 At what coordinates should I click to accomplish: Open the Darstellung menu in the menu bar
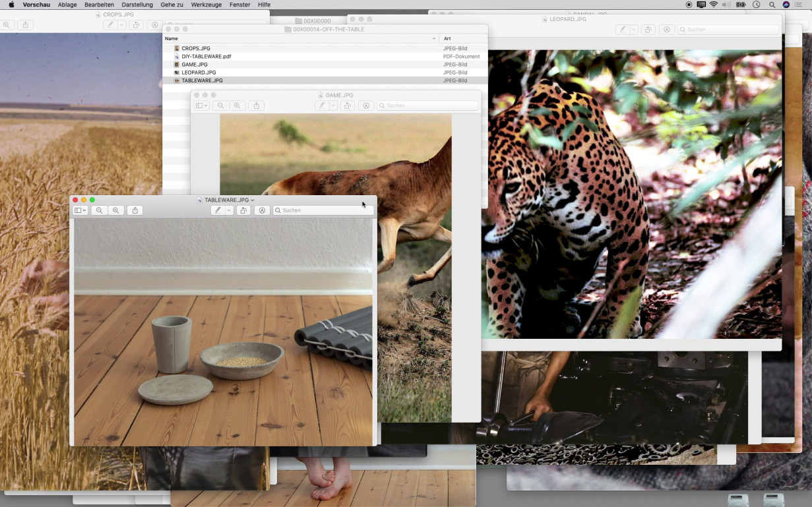[137, 5]
